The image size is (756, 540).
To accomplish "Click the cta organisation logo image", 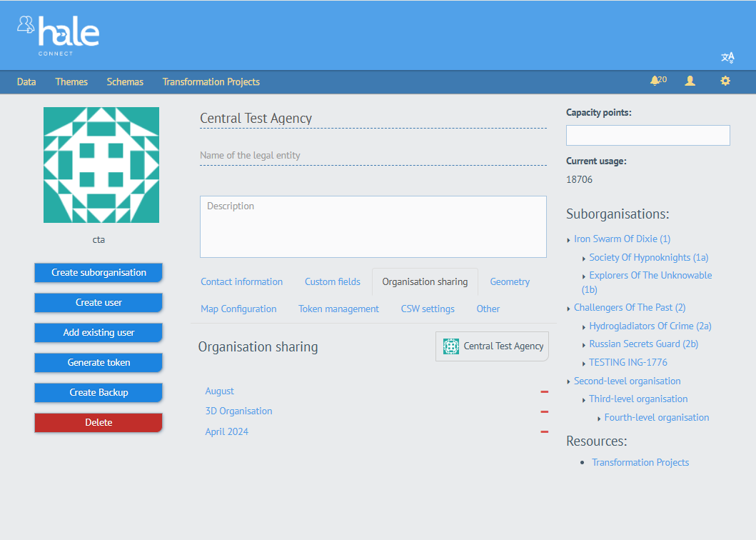I will point(101,164).
